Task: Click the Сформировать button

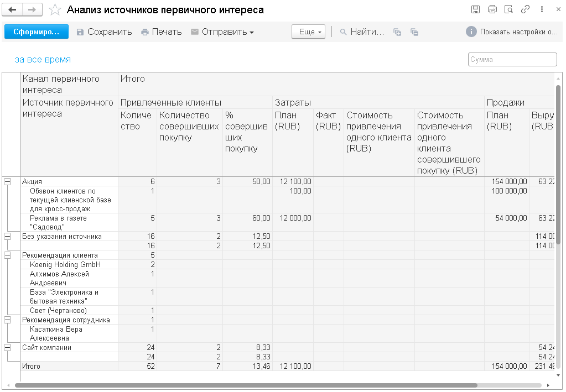Action: [x=37, y=32]
